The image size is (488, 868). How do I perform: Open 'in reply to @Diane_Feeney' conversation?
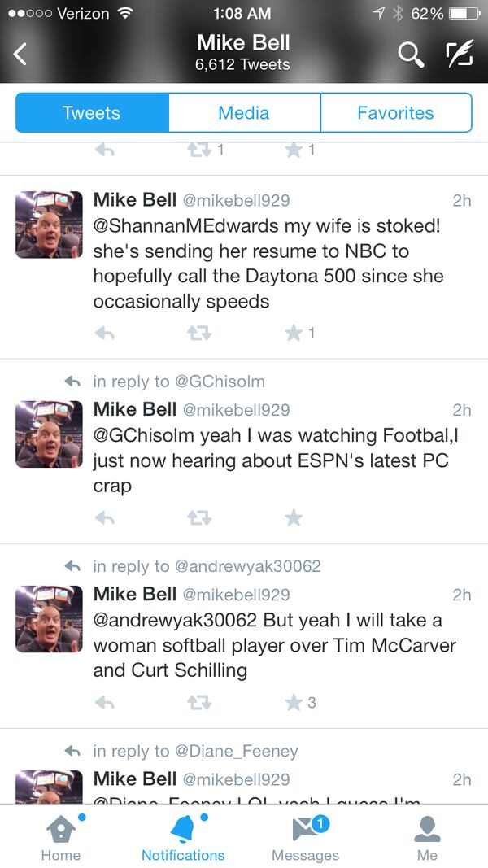click(195, 751)
